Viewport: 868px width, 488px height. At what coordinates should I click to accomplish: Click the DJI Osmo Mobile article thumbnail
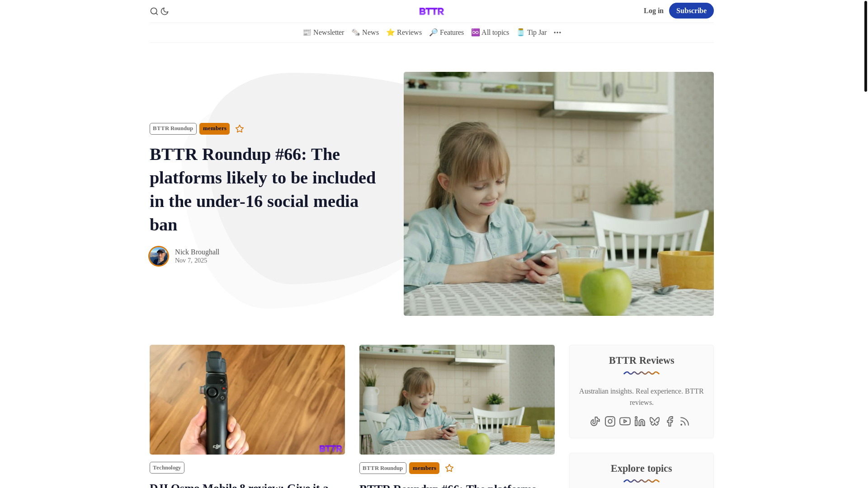coord(247,399)
